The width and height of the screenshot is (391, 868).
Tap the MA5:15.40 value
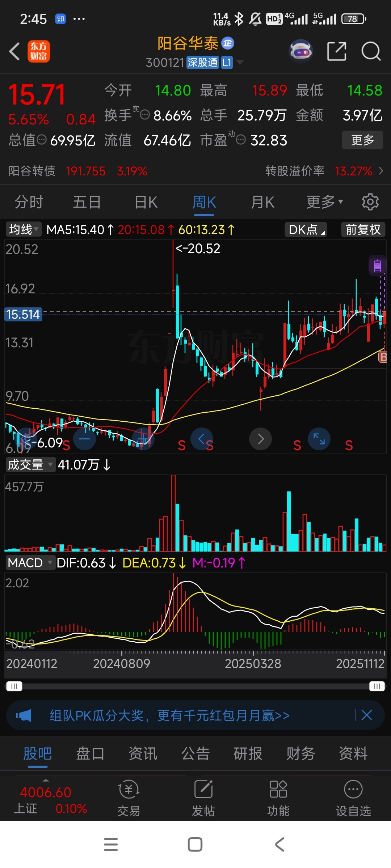pos(80,229)
